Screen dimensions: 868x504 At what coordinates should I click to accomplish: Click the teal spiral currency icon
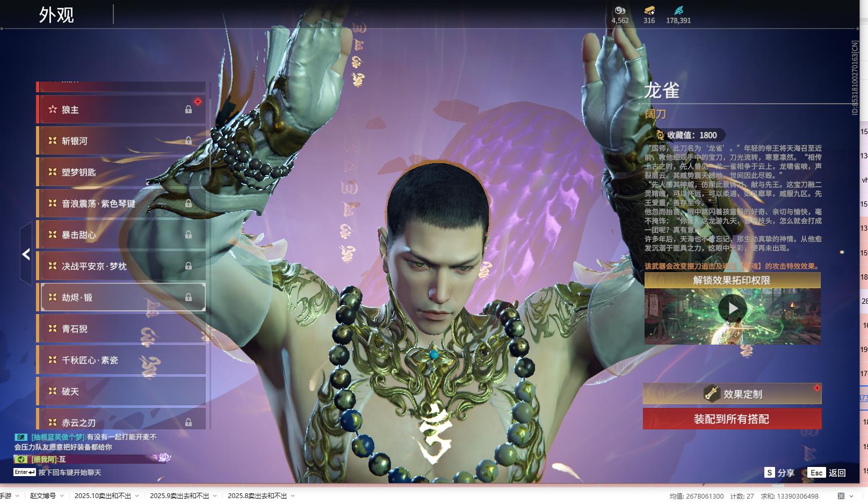tap(678, 10)
